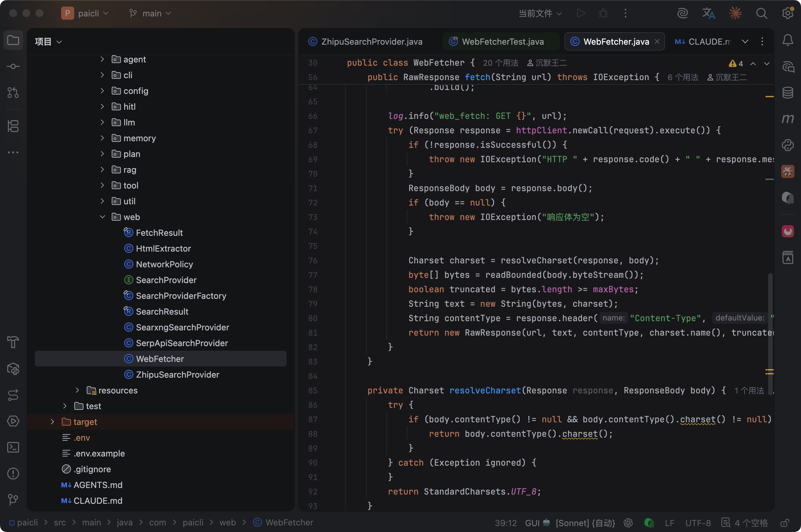Open the Commit tool window icon
This screenshot has height=532, width=801.
(13, 66)
